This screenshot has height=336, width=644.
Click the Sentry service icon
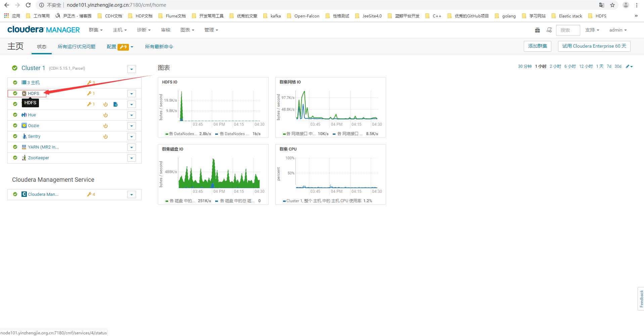click(24, 136)
